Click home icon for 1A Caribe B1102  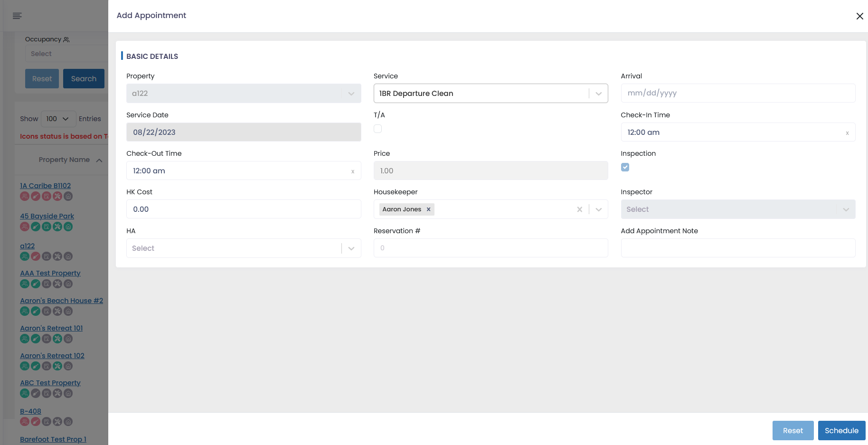point(68,196)
